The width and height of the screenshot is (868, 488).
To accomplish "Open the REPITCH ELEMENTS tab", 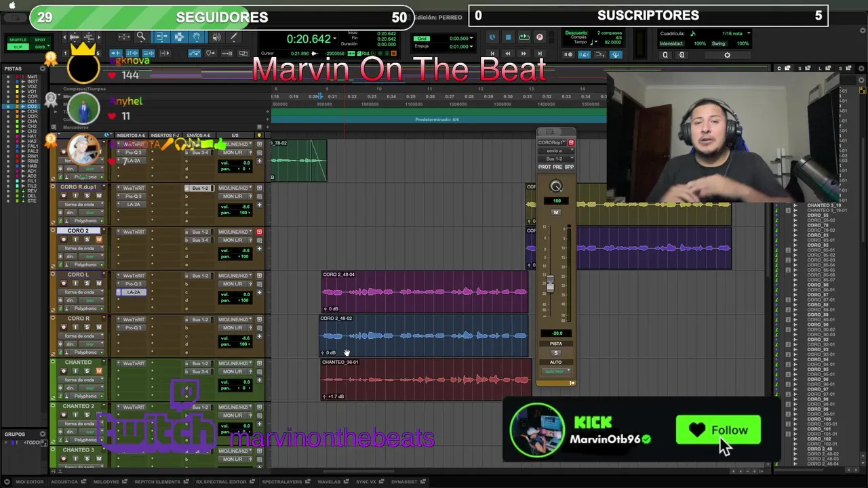I will tap(160, 482).
